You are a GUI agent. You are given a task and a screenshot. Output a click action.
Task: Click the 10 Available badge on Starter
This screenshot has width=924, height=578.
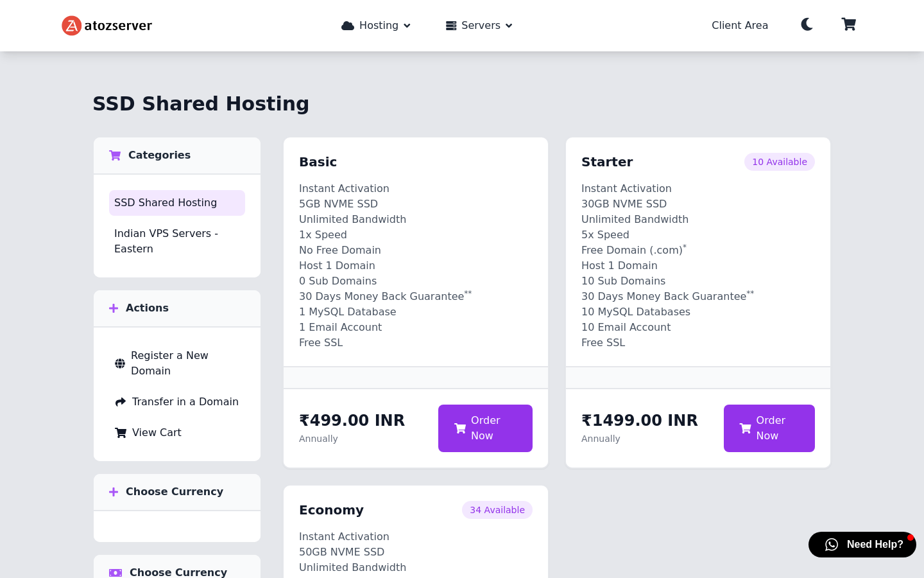tap(780, 162)
